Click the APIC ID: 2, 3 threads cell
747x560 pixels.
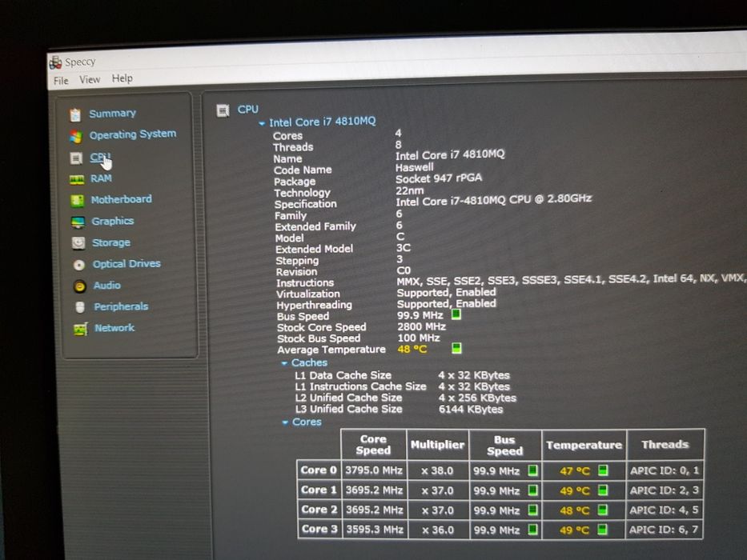coord(664,490)
